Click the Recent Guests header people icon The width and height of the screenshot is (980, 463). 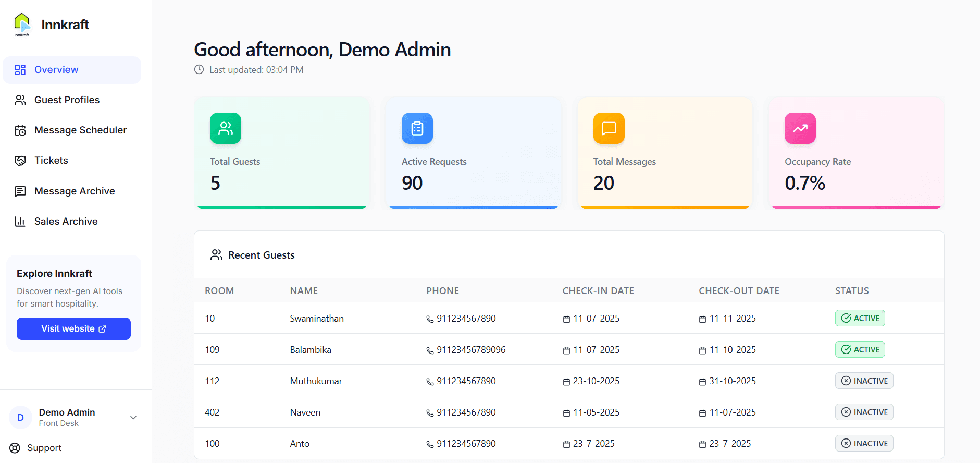216,255
